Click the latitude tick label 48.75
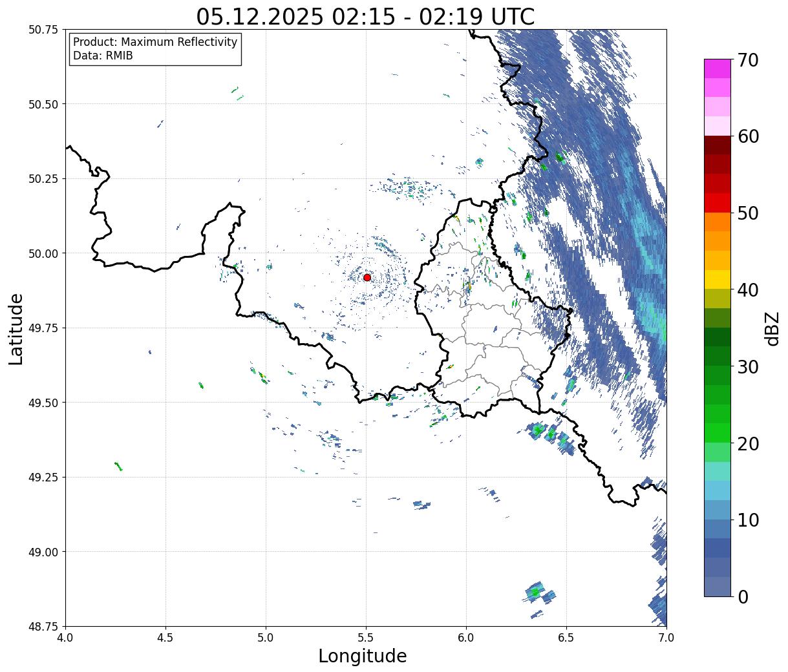788x672 pixels. click(x=43, y=627)
